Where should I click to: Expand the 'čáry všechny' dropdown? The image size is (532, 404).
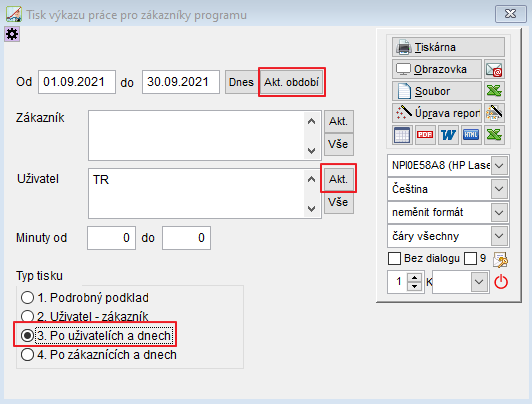point(499,235)
